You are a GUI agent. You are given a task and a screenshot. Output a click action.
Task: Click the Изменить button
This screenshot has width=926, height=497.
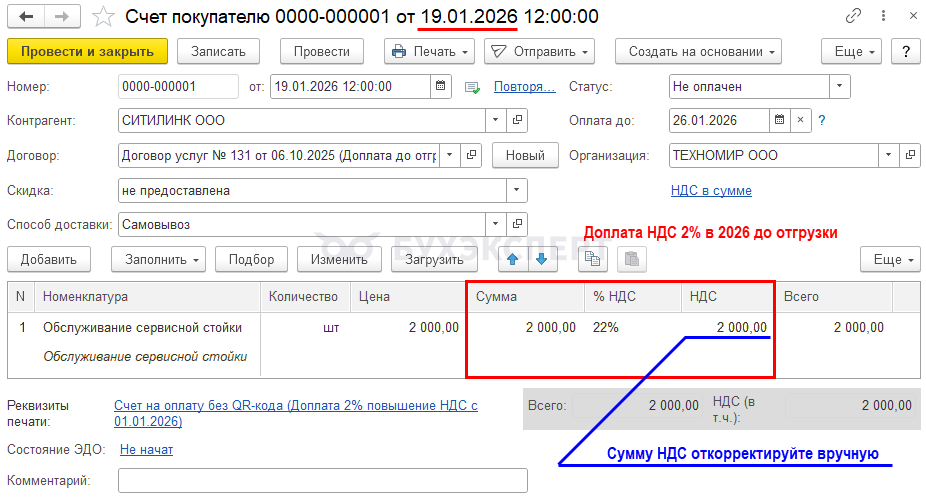(339, 259)
